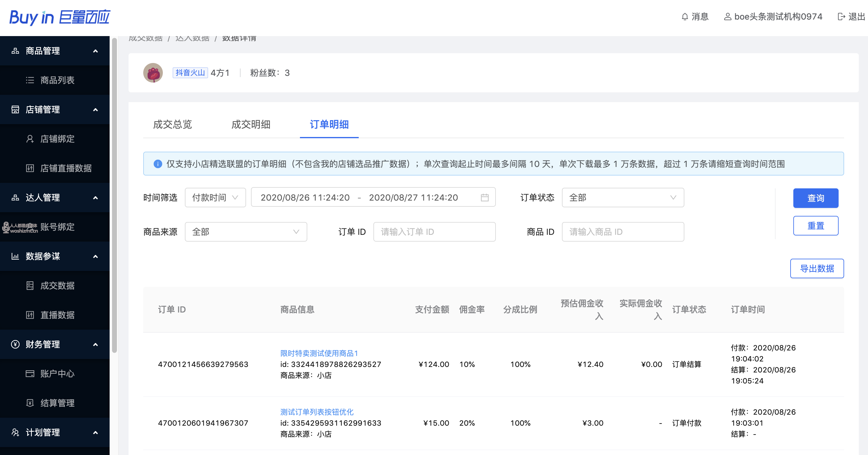Click the ¥124.00 payment amount
Viewport: 868px width, 455px height.
tap(434, 364)
